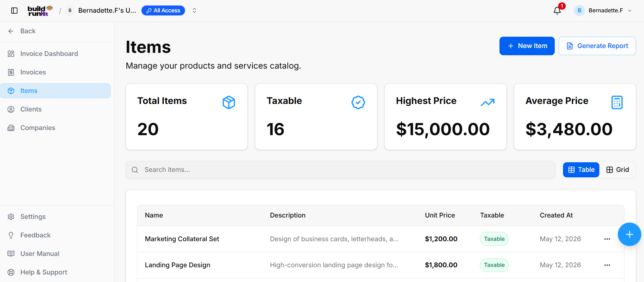The width and height of the screenshot is (644, 282).
Task: Click the Description column header
Action: (x=288, y=215)
